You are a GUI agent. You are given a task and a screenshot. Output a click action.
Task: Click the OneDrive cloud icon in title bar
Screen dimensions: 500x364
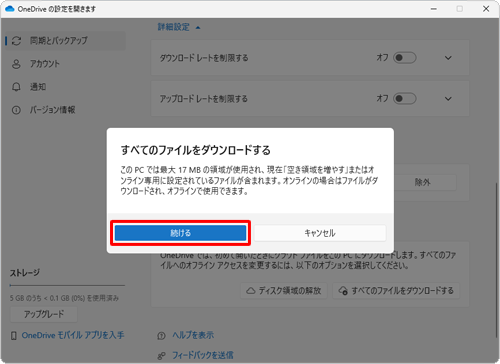tap(10, 9)
